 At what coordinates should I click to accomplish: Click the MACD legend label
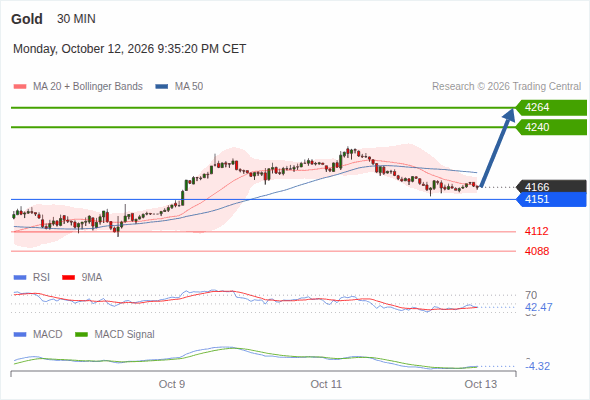pos(47,334)
